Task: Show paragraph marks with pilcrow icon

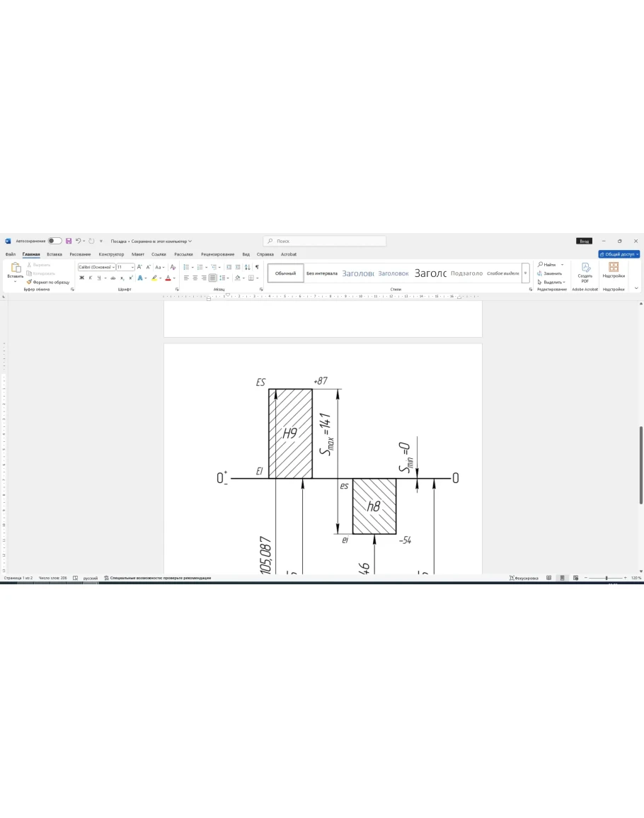Action: click(257, 267)
